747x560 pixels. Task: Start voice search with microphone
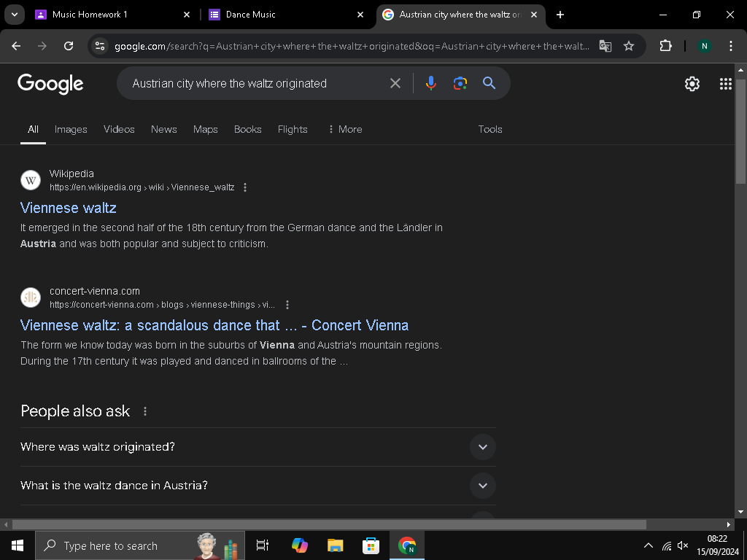(x=430, y=83)
